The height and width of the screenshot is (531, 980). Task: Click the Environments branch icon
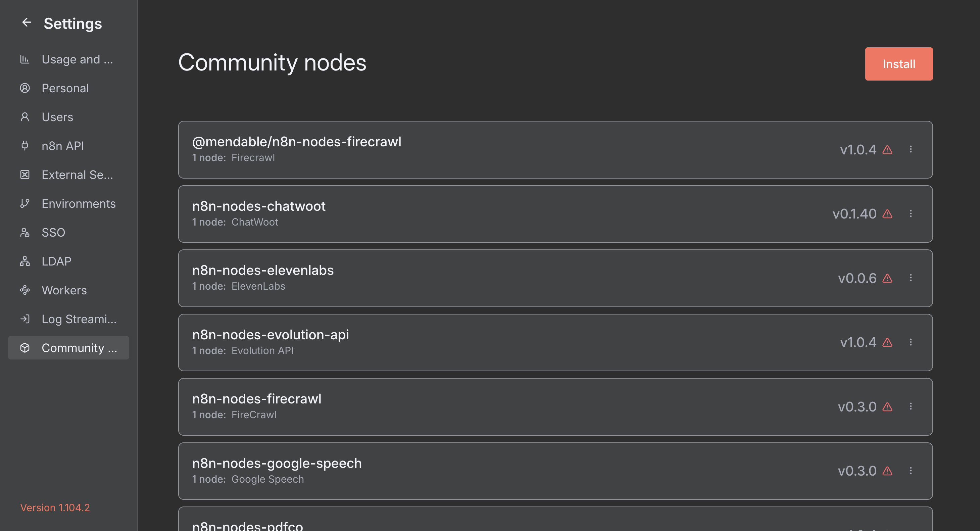click(25, 203)
